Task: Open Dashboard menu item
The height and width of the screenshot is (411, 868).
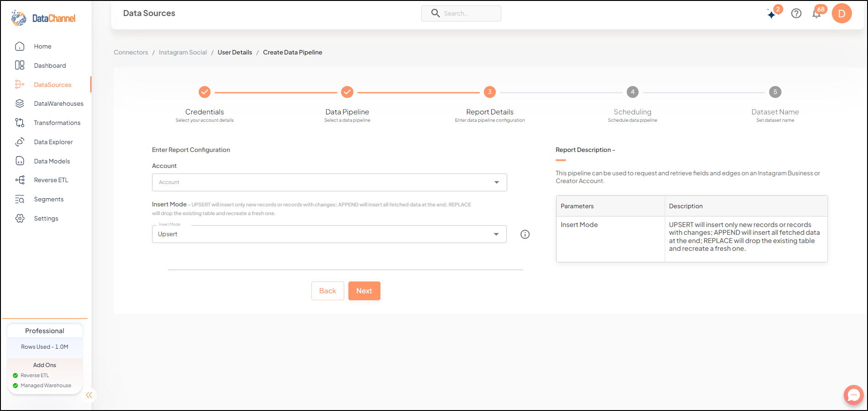Action: click(x=50, y=65)
